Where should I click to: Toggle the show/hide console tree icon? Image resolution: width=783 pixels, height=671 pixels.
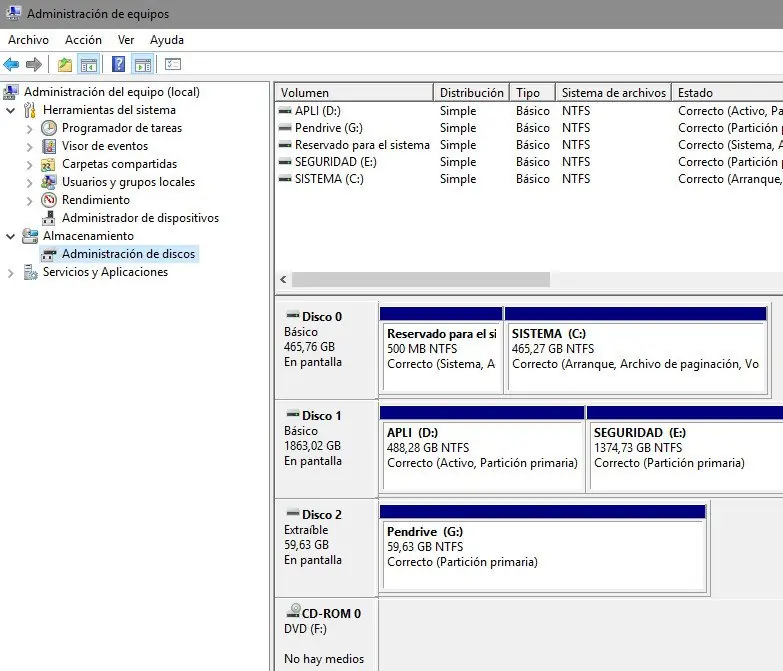tap(89, 64)
